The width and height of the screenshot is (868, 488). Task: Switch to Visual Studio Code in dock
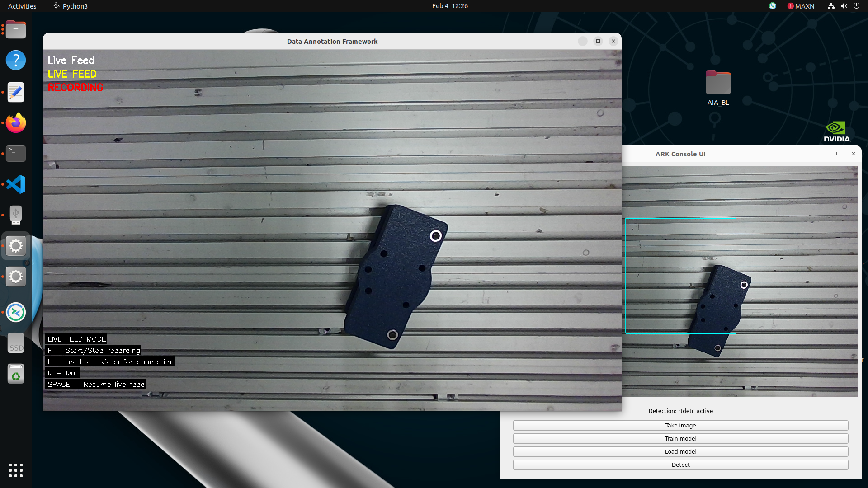16,184
